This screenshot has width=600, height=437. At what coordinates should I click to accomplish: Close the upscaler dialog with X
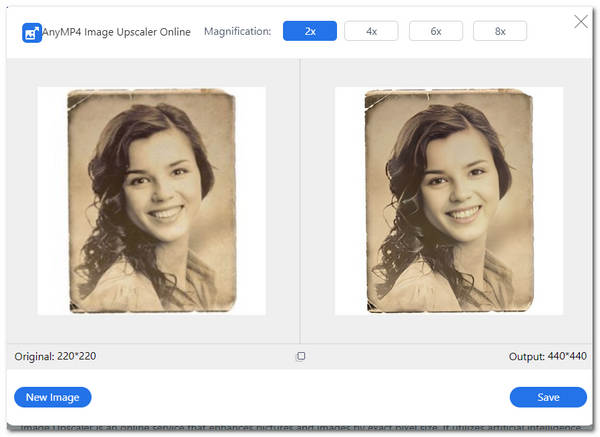pyautogui.click(x=581, y=22)
